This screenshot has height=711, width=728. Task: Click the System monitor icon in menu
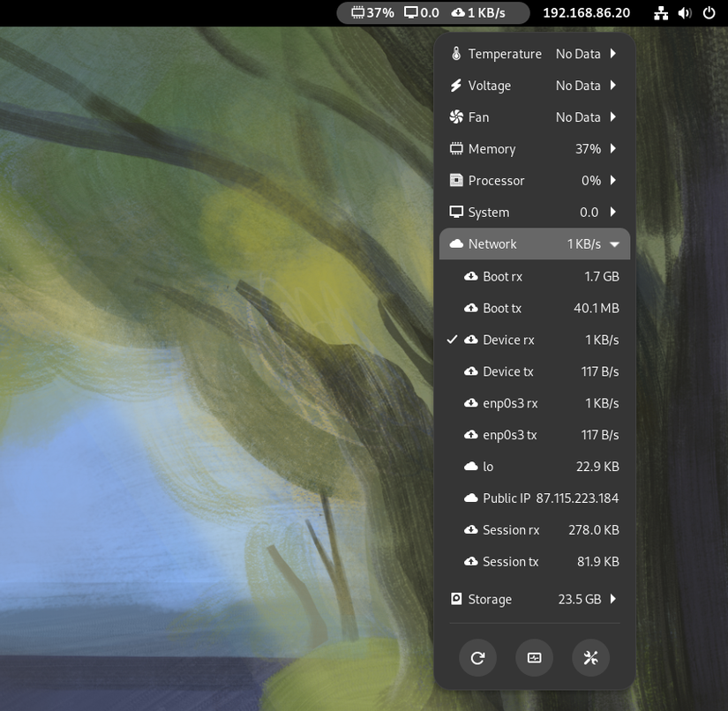pos(456,212)
